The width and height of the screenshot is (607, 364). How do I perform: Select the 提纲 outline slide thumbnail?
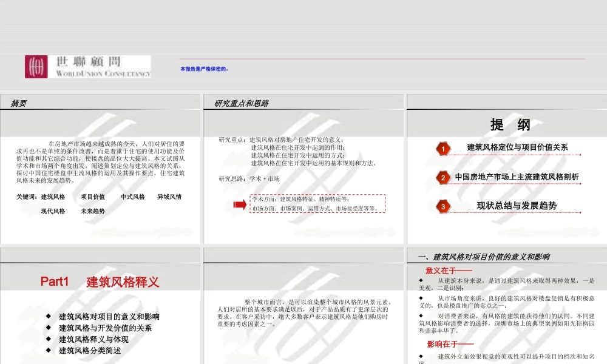click(x=507, y=169)
